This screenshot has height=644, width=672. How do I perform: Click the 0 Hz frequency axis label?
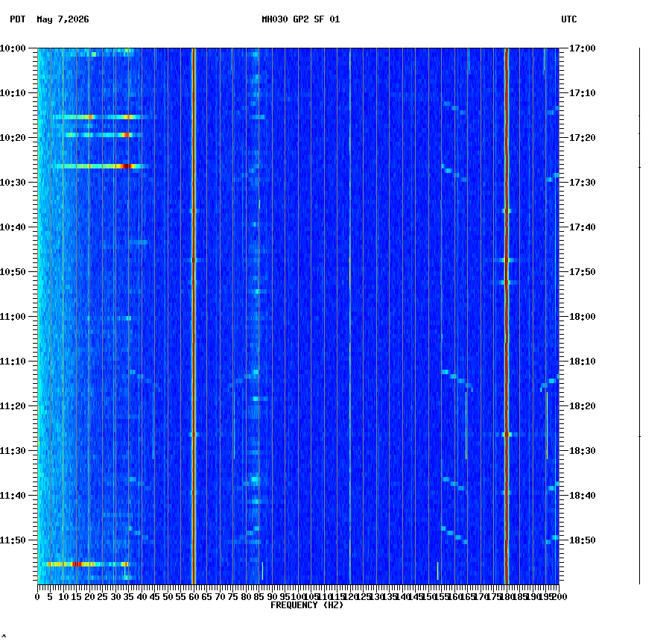click(38, 597)
